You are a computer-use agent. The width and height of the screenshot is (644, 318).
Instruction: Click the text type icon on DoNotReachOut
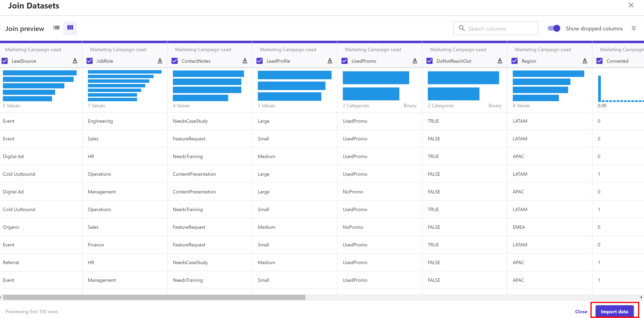(x=500, y=61)
